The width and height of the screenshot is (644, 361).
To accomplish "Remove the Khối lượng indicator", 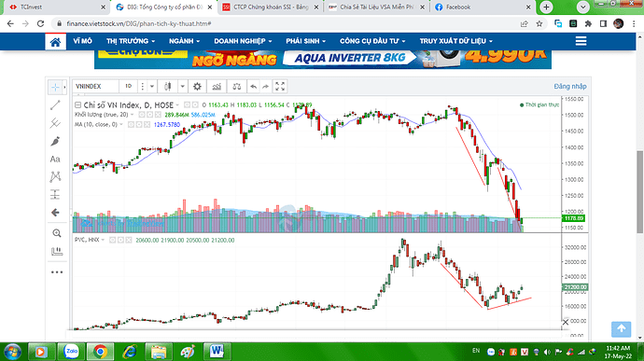I will (x=158, y=115).
